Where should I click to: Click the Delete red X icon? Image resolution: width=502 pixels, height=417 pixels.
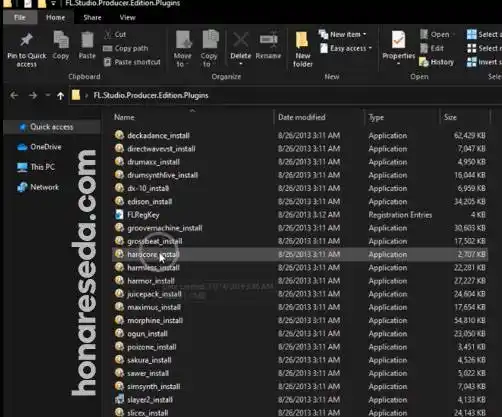(240, 40)
